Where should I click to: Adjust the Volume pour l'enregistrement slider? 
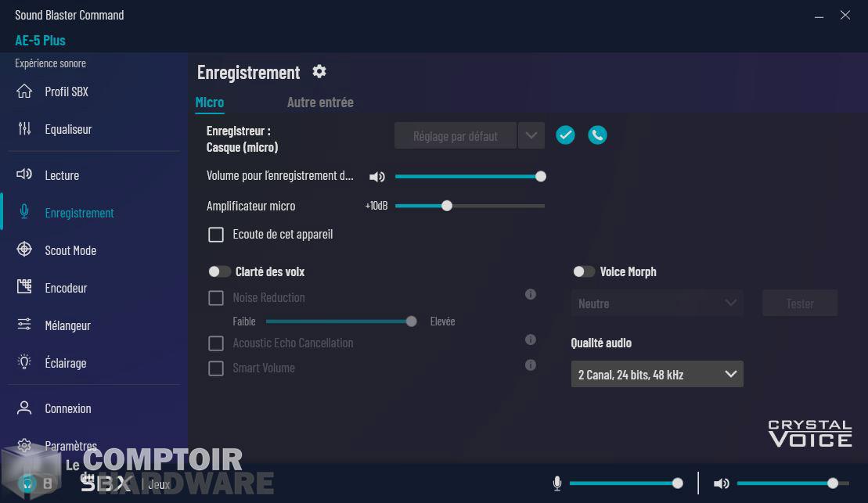[x=470, y=177]
